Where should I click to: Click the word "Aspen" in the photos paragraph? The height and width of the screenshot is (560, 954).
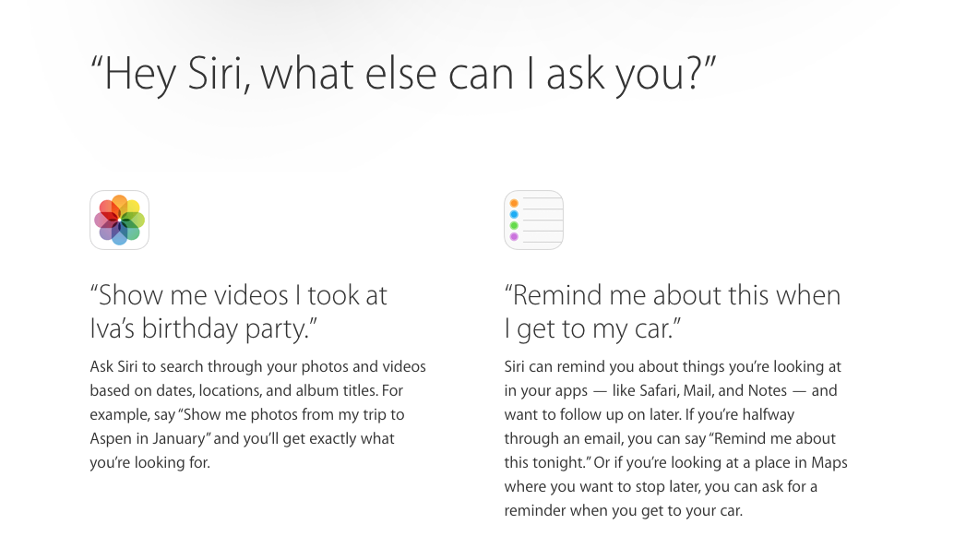click(x=112, y=438)
